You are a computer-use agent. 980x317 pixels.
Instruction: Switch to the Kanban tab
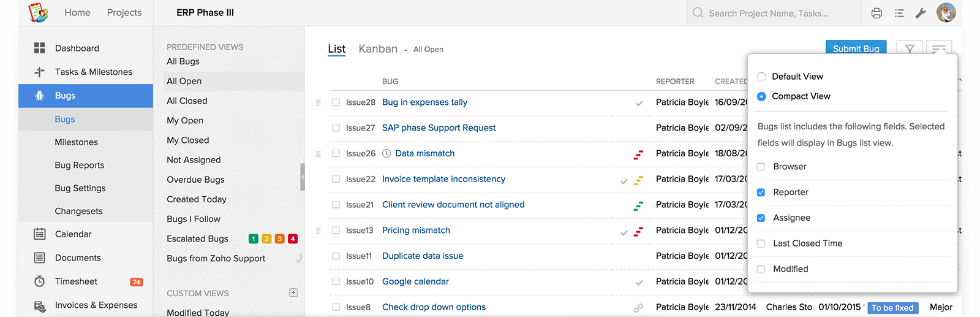[378, 49]
